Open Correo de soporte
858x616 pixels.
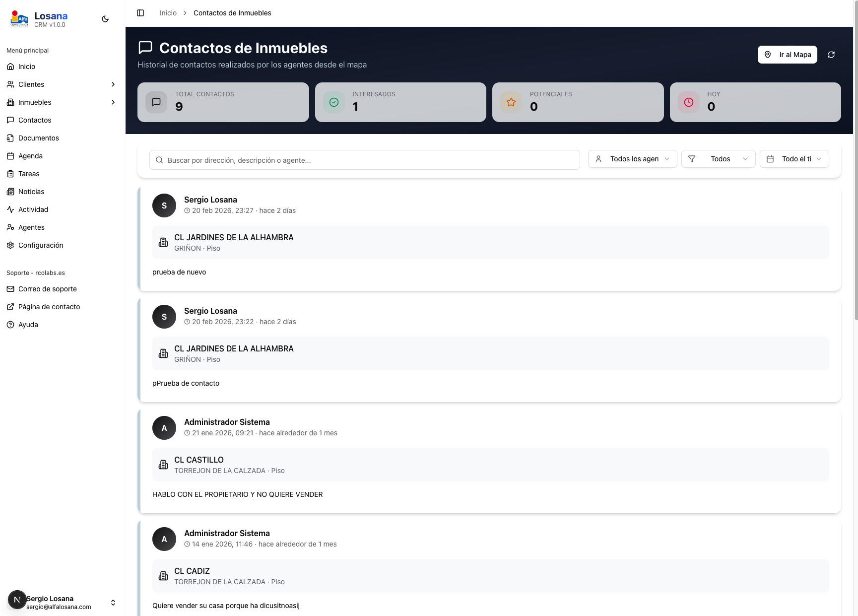(x=47, y=288)
